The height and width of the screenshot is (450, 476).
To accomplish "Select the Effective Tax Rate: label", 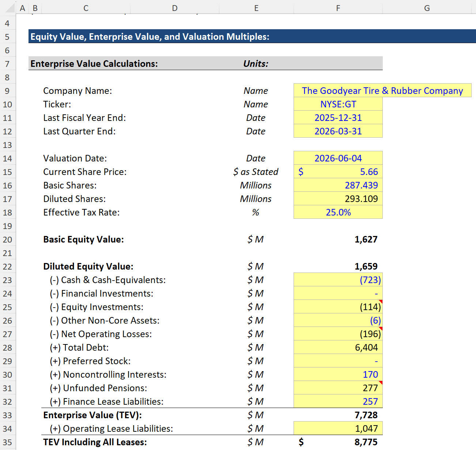I will click(x=81, y=212).
